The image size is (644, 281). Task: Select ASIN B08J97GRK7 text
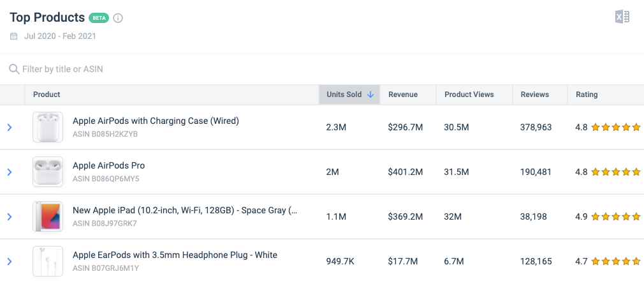[105, 224]
